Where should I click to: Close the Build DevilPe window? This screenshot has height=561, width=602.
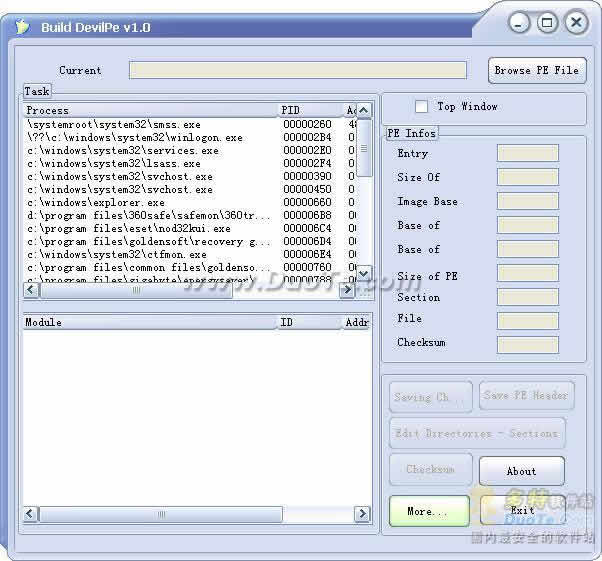576,23
